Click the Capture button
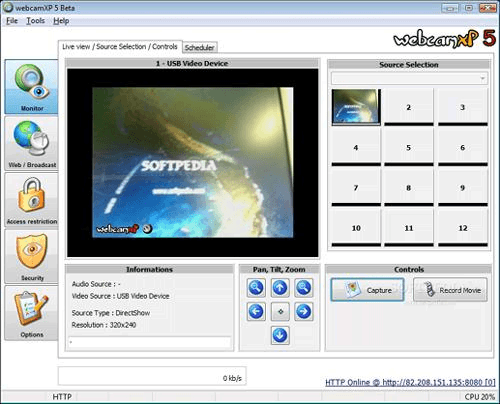The width and height of the screenshot is (500, 404). 367,290
